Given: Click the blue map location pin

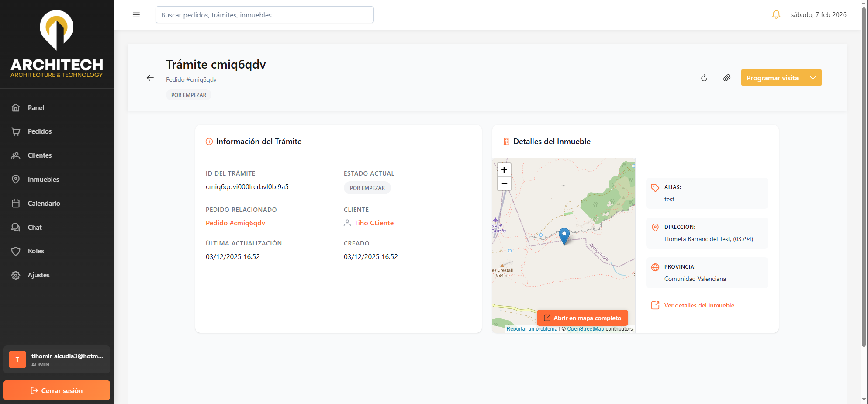Looking at the screenshot, I should (564, 235).
